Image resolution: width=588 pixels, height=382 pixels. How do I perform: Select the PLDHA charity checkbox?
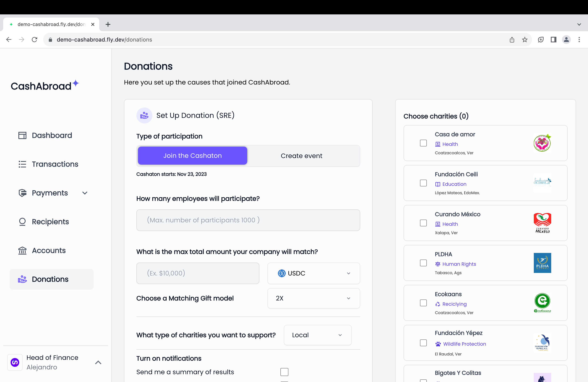423,263
